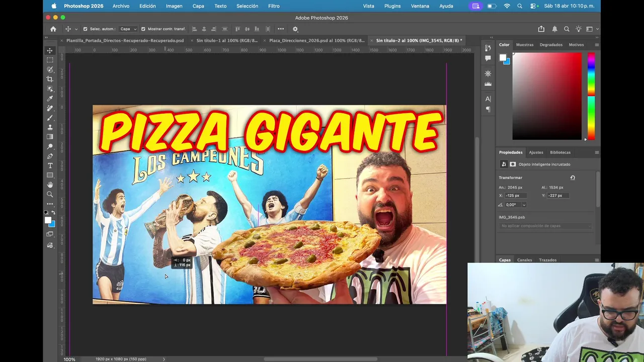Screen dimensions: 644x362
Task: Select the Rectangle shape tool
Action: coord(50,175)
